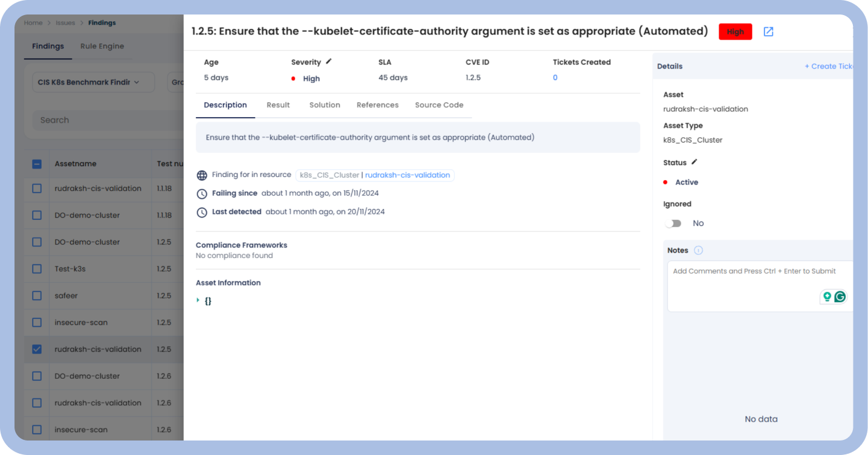
Task: Click the k8s_CIS_Cluster resource tag
Action: tap(329, 175)
